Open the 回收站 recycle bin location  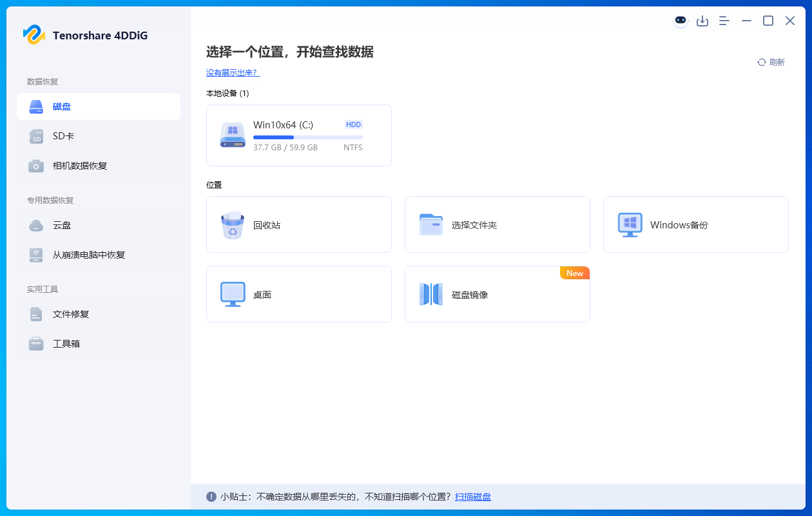point(298,224)
